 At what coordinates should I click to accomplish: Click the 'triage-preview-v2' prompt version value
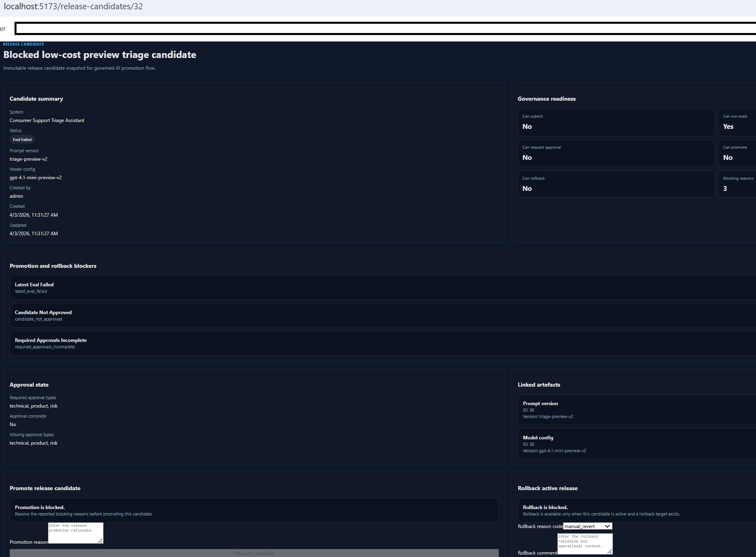pyautogui.click(x=29, y=159)
